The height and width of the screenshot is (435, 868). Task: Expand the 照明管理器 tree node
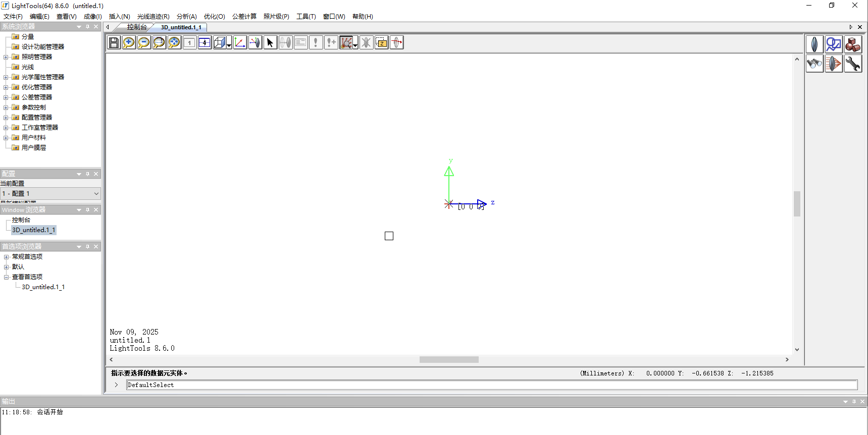(6, 57)
